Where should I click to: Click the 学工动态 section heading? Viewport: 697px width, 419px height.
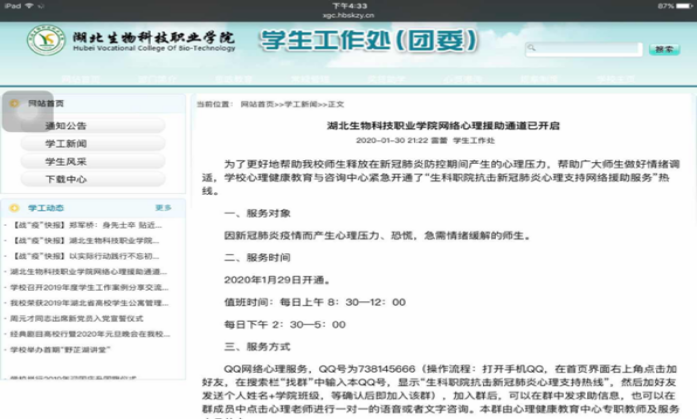(46, 208)
